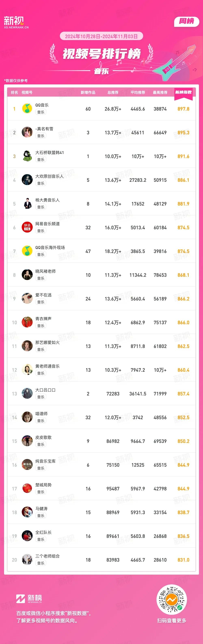Select the 大石桥联盟韩41 avatar
The image size is (203, 644).
[27, 156]
